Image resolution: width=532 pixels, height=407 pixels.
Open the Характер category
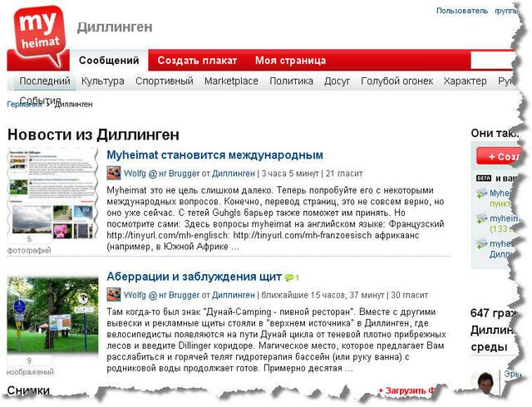[x=465, y=81]
